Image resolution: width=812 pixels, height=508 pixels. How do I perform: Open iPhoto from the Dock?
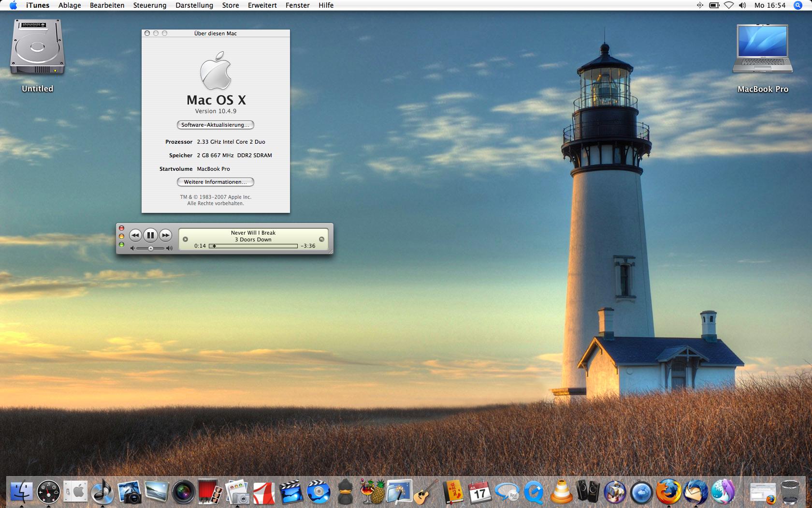coord(129,492)
